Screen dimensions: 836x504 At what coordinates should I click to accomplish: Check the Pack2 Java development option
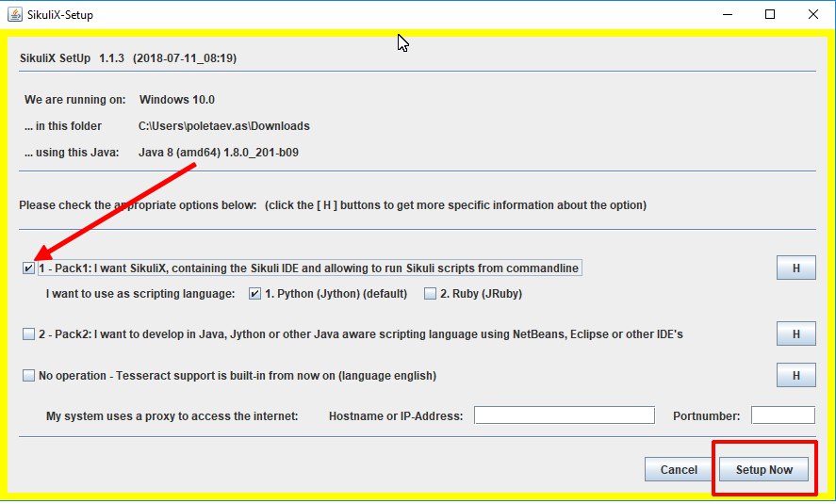coord(29,334)
